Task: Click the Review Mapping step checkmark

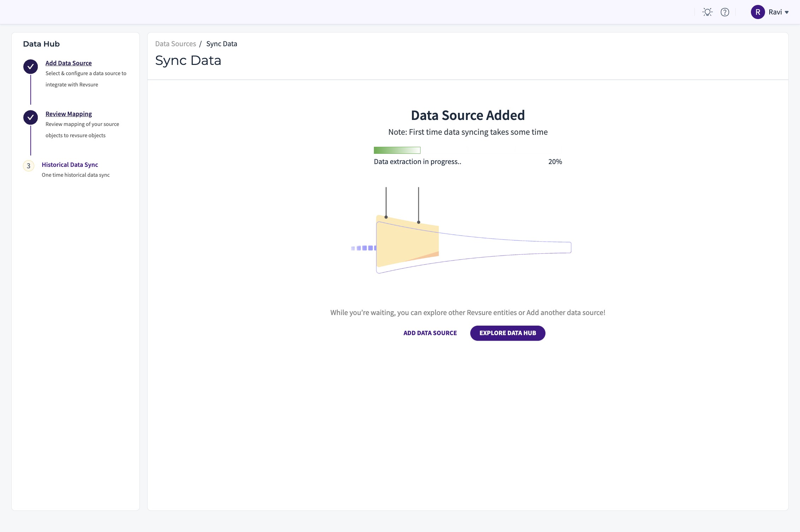Action: point(31,117)
